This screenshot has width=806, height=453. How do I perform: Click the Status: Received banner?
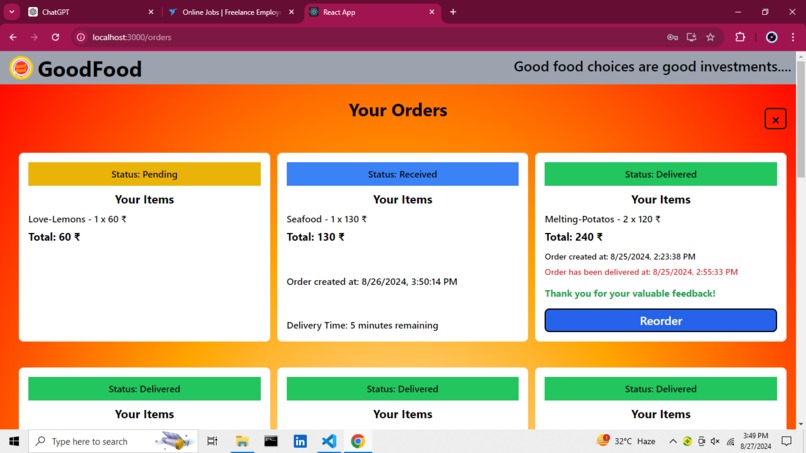[402, 174]
